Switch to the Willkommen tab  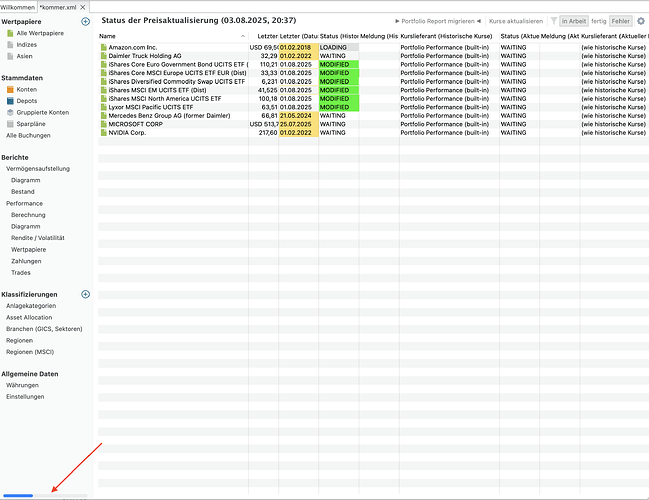[x=17, y=6]
